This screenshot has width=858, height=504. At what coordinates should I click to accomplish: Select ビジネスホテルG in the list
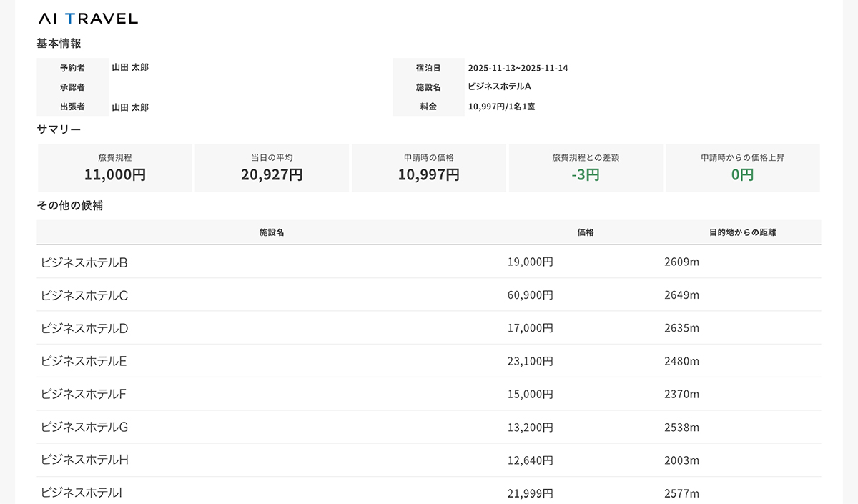coord(84,427)
